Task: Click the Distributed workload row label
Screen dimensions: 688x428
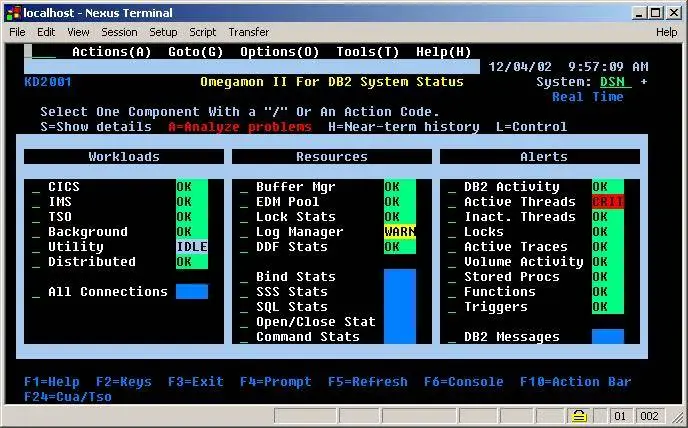Action: (x=92, y=262)
